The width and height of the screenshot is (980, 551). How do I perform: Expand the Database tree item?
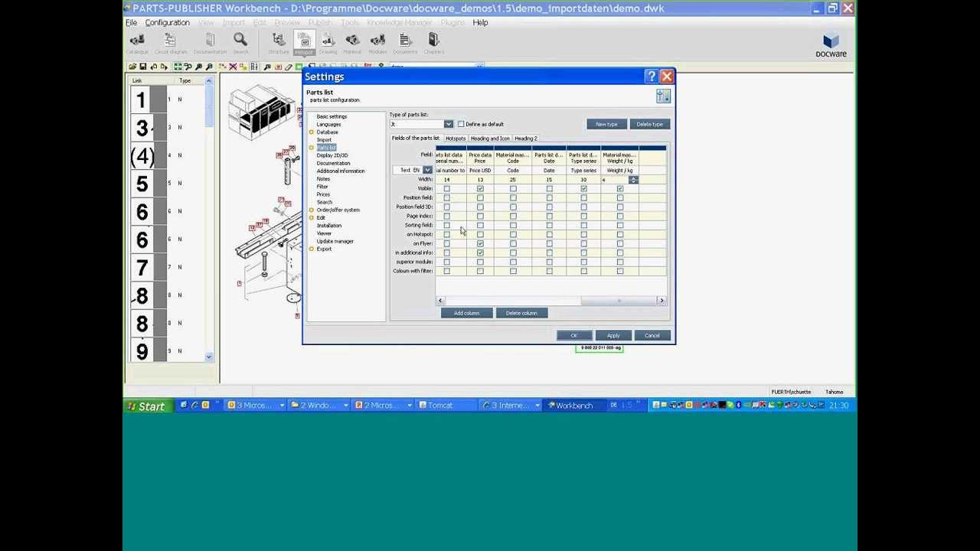pos(312,132)
